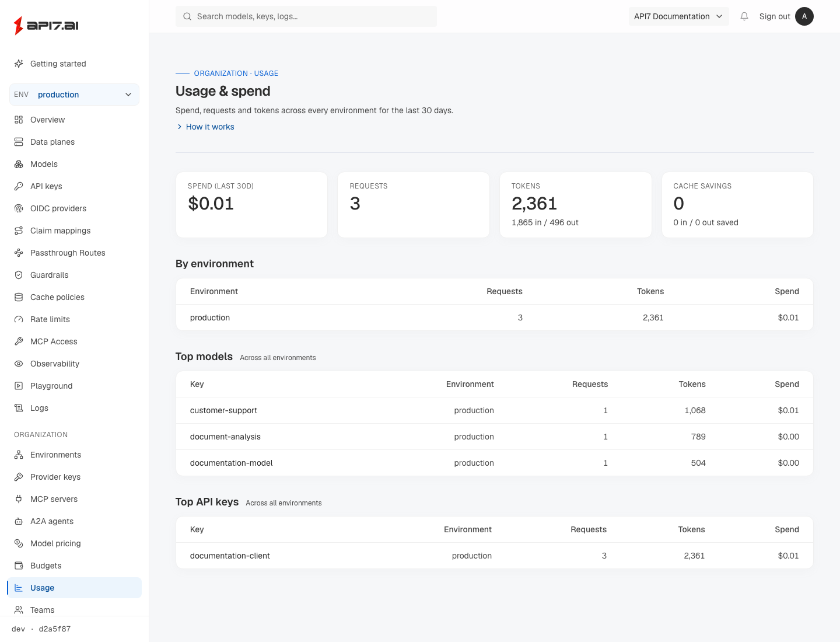Click Sign out

(775, 16)
